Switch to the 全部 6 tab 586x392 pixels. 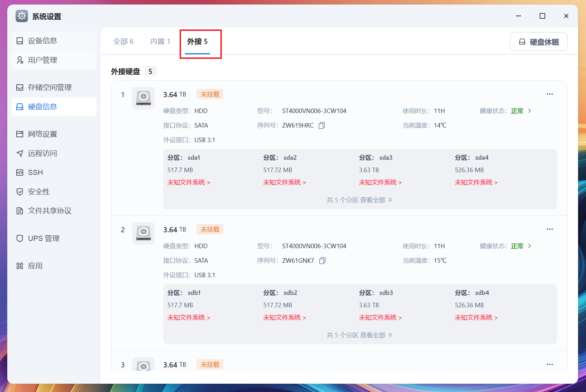[x=123, y=41]
